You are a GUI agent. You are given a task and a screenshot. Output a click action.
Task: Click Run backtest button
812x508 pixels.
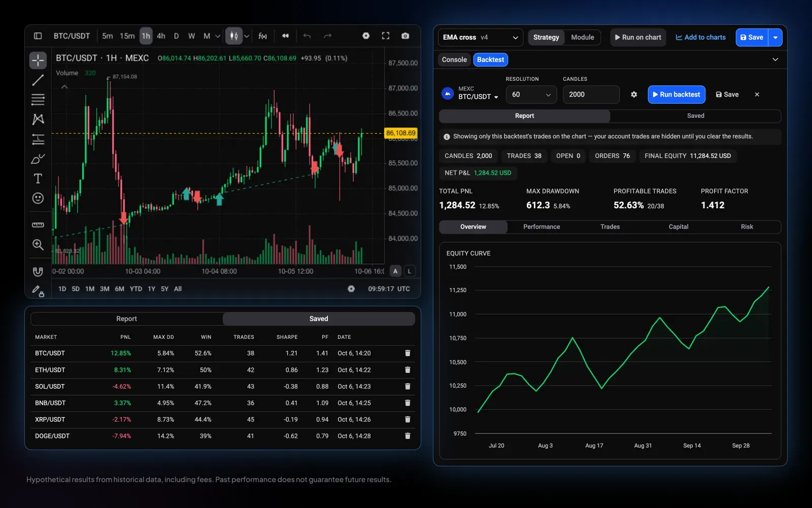click(x=676, y=94)
